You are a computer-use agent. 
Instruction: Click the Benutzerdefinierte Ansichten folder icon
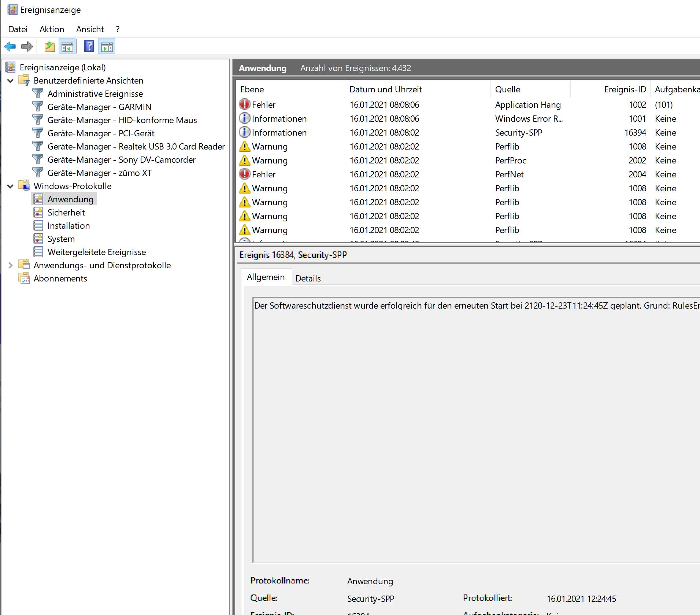[x=24, y=80]
